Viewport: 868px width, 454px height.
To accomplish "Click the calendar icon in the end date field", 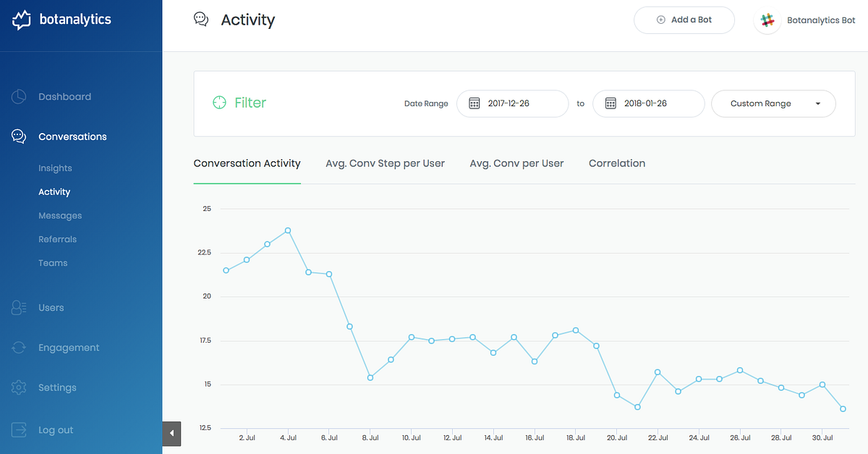I will tap(610, 103).
